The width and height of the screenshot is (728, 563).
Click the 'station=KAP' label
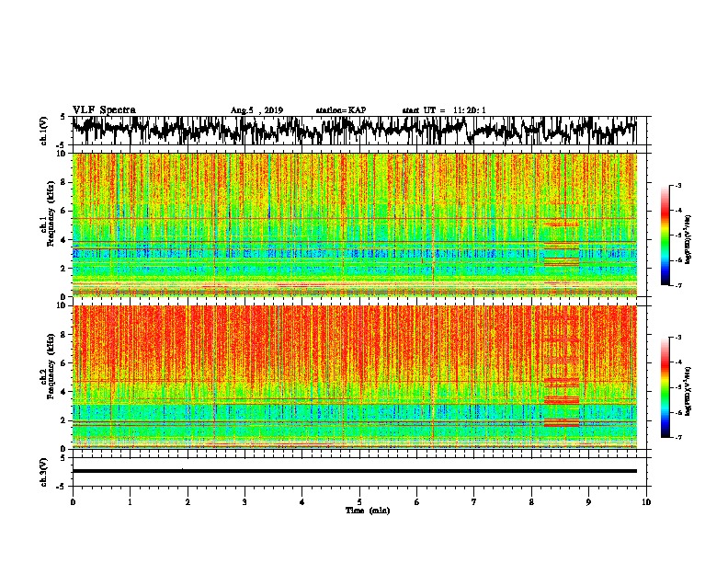341,110
